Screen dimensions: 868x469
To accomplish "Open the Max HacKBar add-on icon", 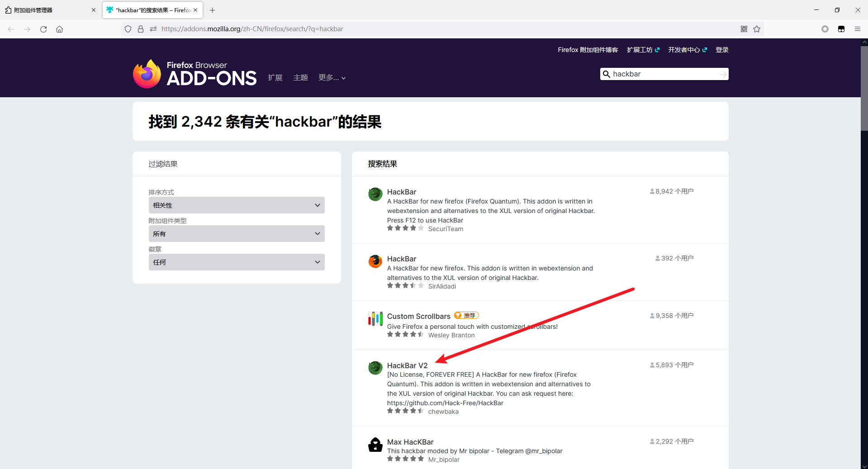I will click(375, 444).
